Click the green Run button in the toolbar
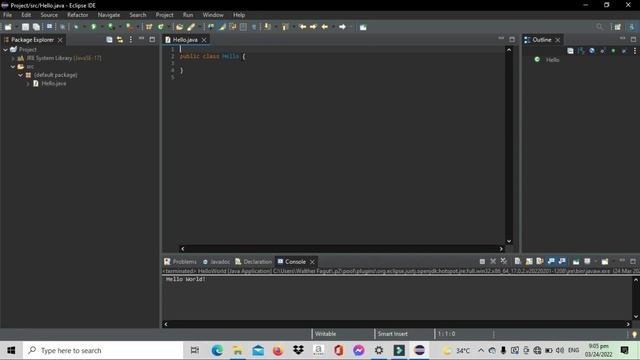The image size is (640, 360). 93,27
